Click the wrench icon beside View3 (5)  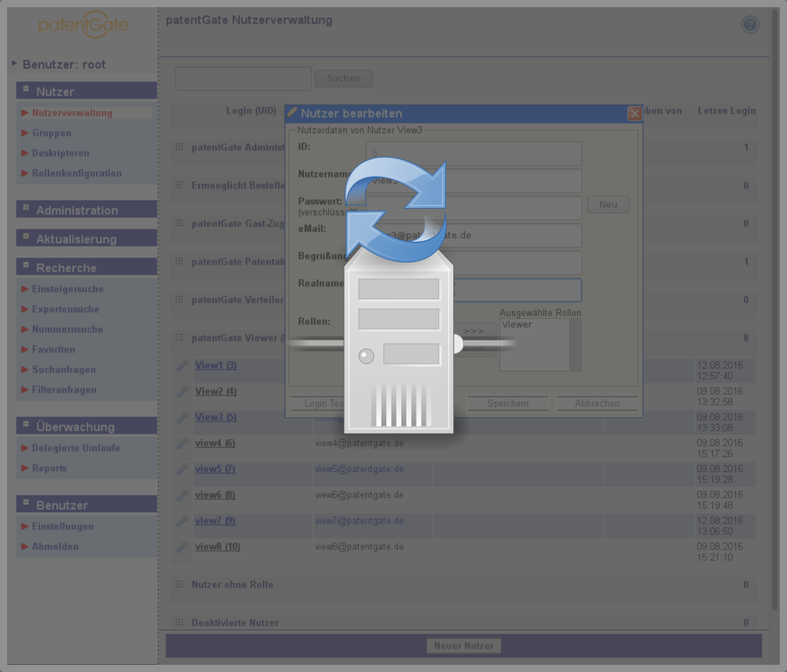[x=182, y=417]
